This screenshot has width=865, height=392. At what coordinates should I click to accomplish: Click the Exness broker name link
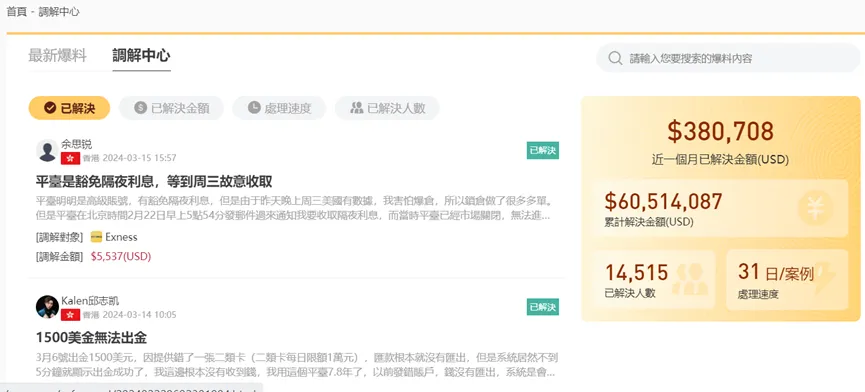click(121, 237)
